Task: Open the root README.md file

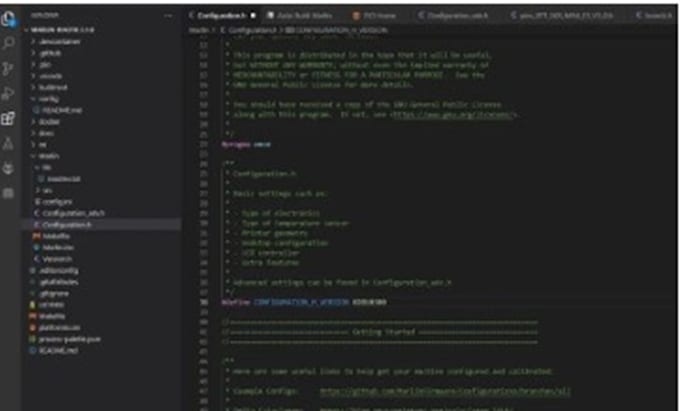Action: (x=58, y=351)
